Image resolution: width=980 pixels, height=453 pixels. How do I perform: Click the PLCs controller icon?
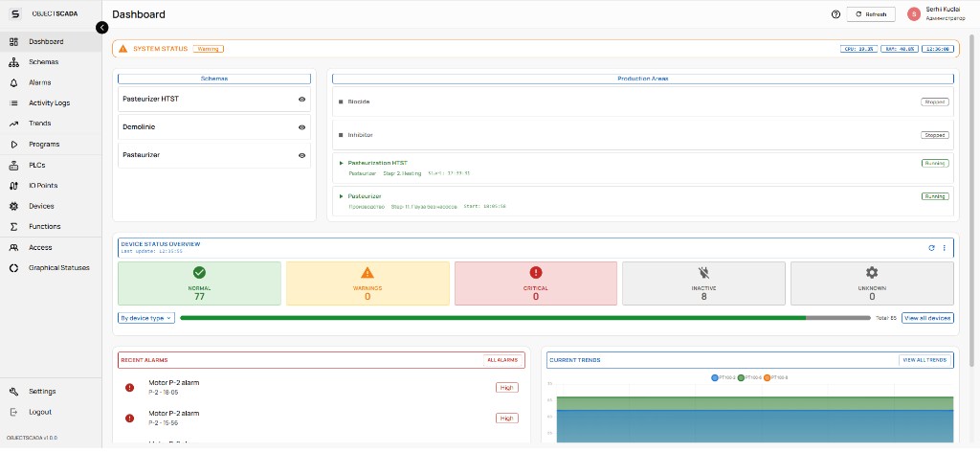[13, 166]
